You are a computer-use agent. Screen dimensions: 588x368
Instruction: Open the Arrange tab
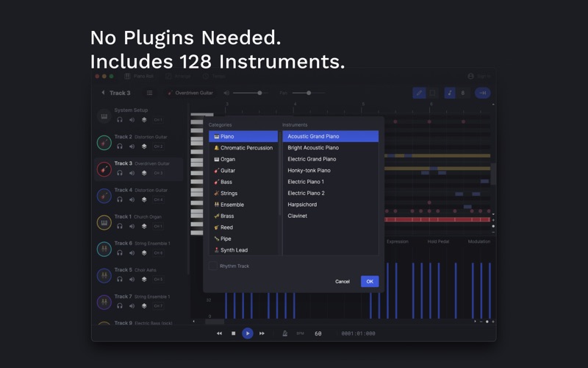[179, 77]
